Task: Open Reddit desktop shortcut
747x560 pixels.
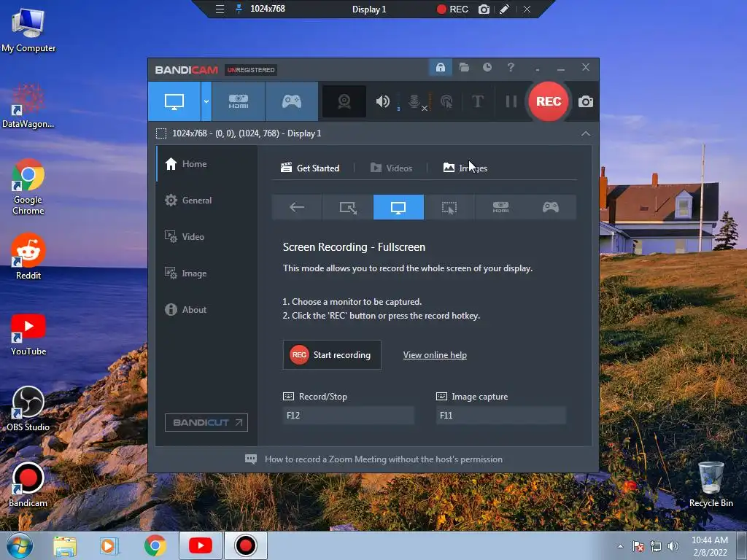Action: point(28,257)
